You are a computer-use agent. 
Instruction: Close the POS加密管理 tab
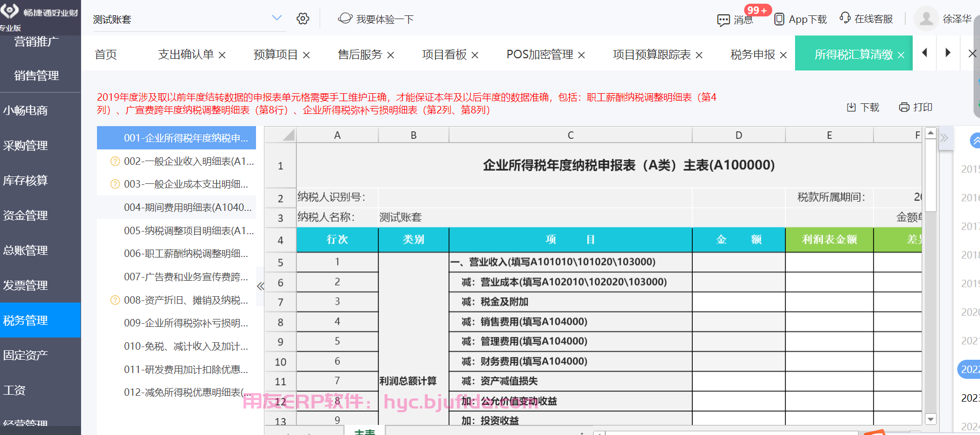click(581, 55)
